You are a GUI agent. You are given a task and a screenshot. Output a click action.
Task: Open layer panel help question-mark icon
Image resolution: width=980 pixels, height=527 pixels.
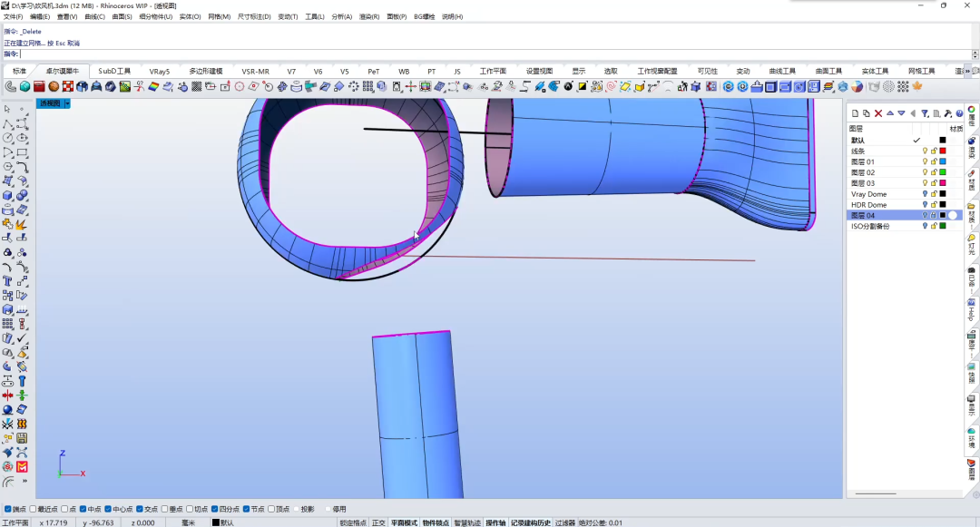[959, 113]
